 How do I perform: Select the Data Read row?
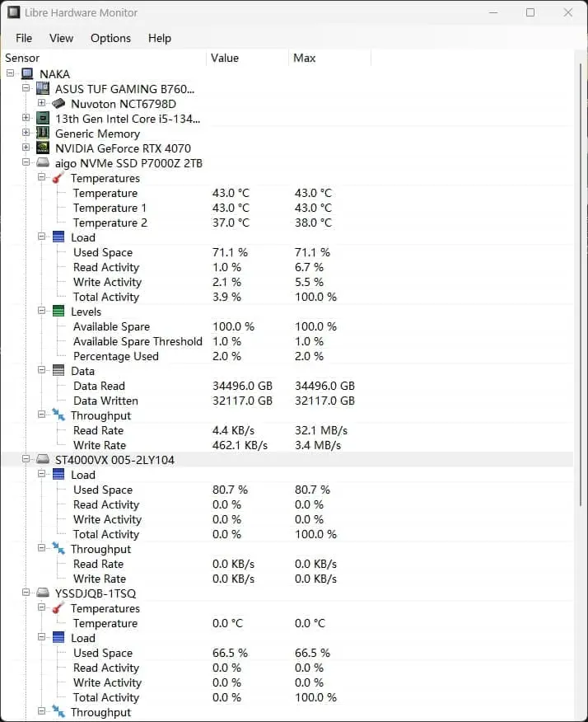pos(287,386)
